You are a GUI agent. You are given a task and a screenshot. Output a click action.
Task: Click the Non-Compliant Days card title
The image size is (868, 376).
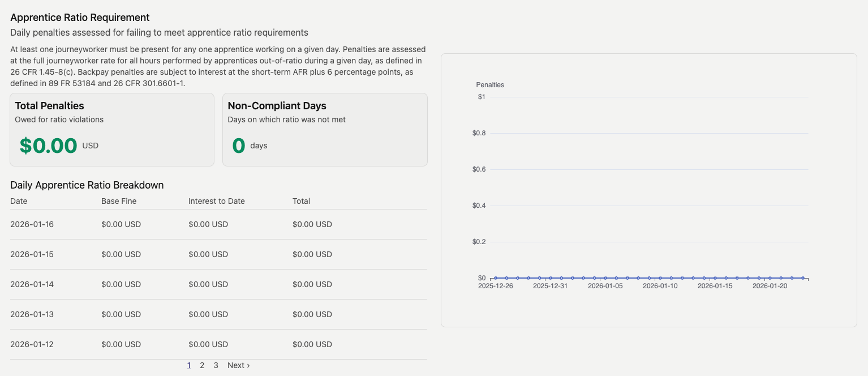(x=277, y=106)
